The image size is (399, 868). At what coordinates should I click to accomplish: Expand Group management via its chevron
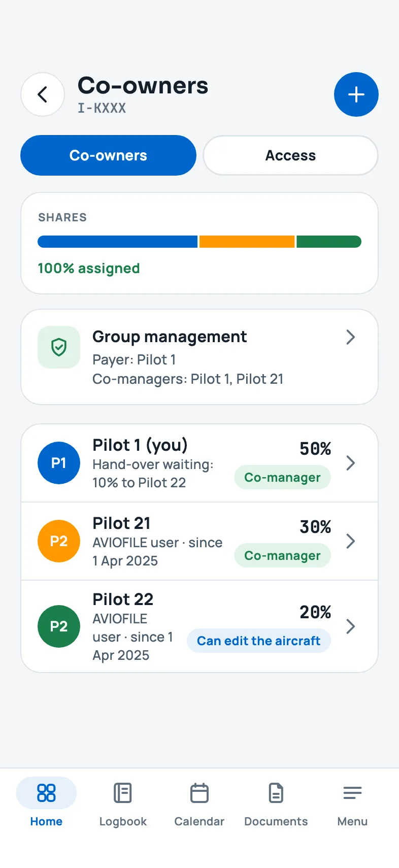coord(350,337)
